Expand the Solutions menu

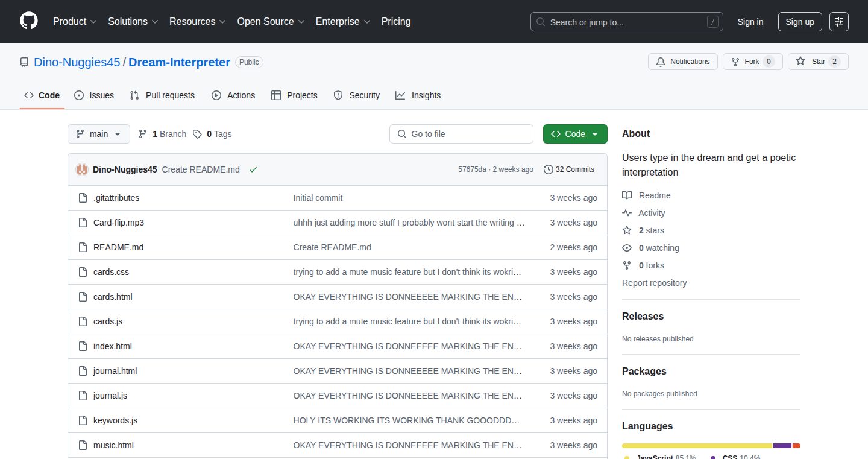133,22
